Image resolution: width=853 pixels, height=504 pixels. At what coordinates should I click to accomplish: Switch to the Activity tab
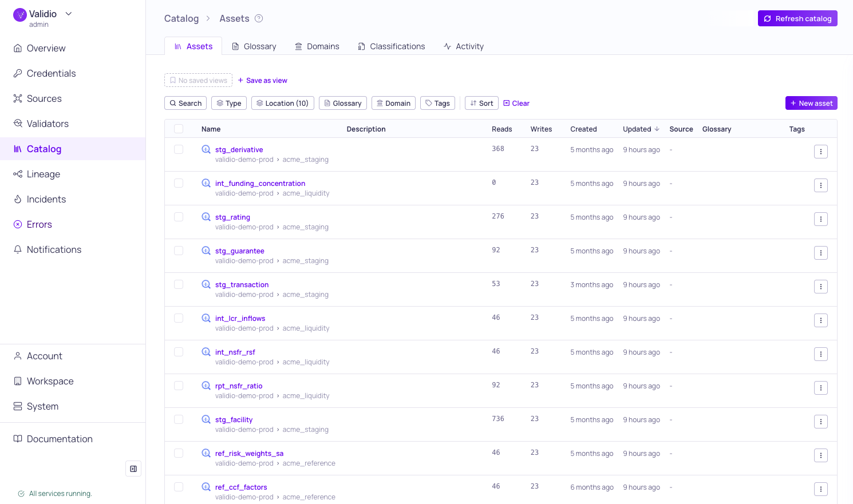pos(464,46)
